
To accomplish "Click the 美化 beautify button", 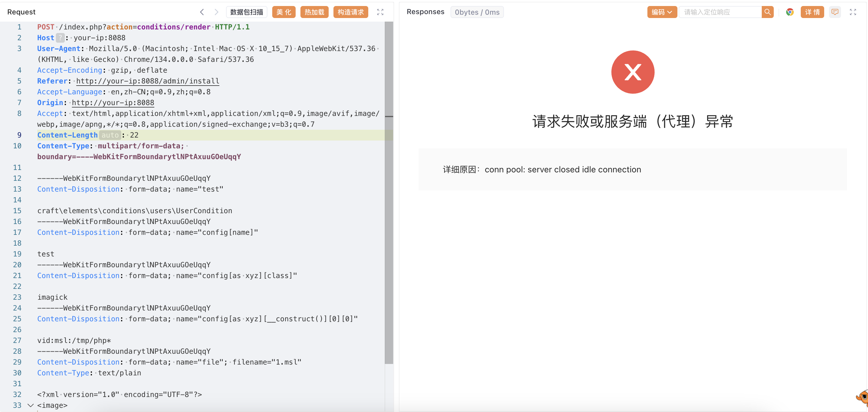I will (283, 12).
